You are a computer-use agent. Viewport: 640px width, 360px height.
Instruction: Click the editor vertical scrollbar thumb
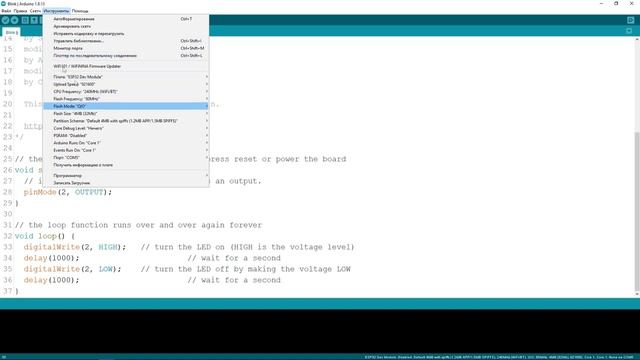pyautogui.click(x=637, y=210)
